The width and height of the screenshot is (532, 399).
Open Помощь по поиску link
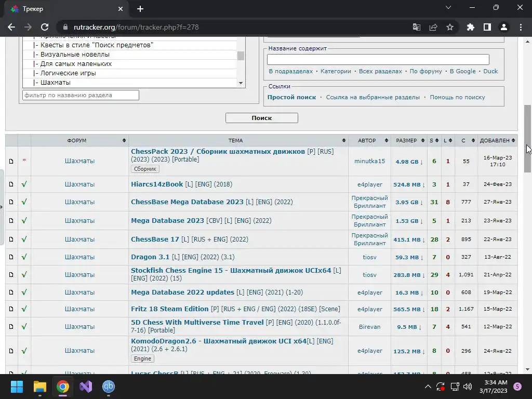(x=457, y=97)
